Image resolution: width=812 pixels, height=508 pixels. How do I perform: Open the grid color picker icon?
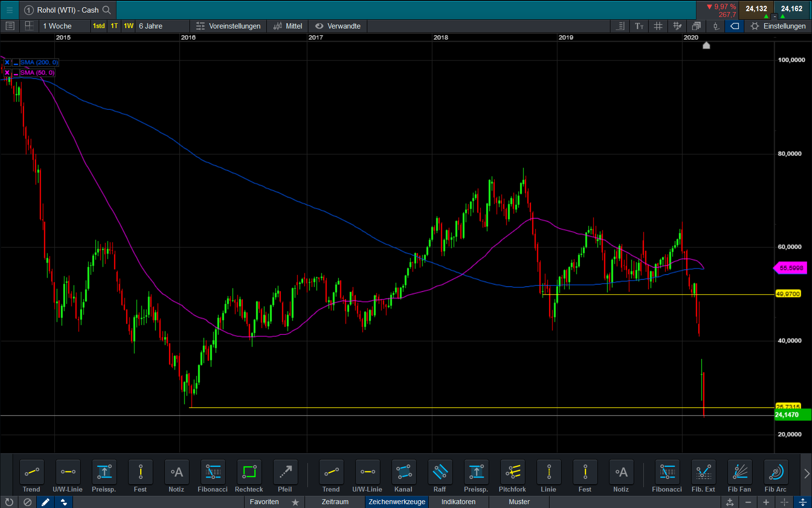[677, 26]
